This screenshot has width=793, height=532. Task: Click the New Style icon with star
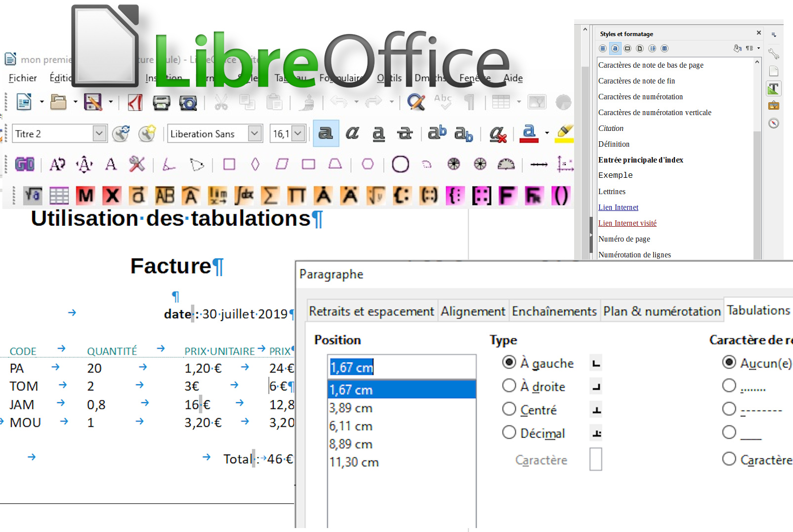[147, 133]
